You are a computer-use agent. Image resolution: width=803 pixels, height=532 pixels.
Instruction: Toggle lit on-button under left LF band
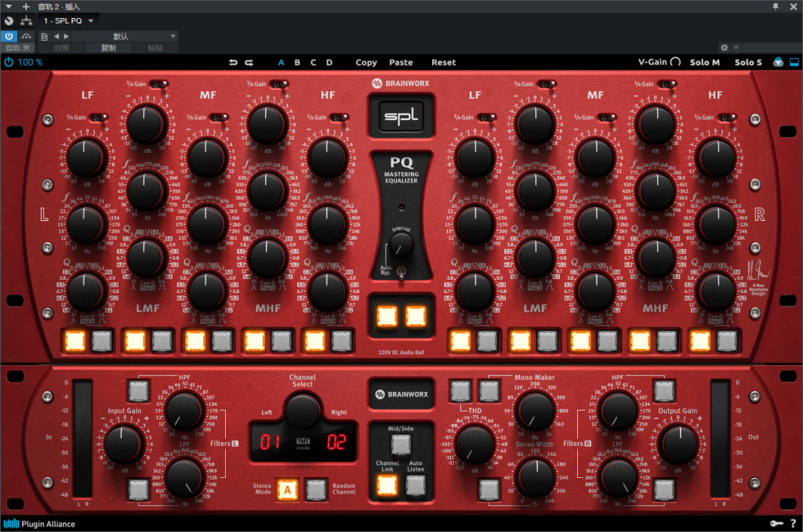(x=74, y=341)
